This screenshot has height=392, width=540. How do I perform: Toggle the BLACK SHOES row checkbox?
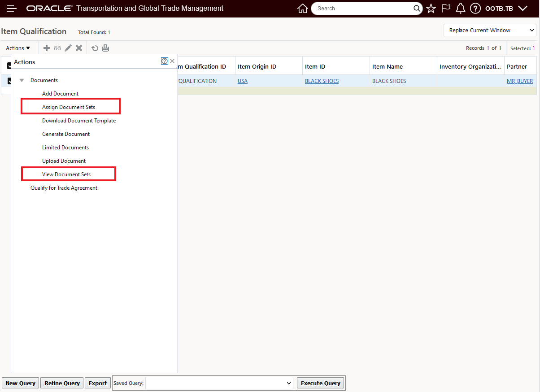click(9, 81)
